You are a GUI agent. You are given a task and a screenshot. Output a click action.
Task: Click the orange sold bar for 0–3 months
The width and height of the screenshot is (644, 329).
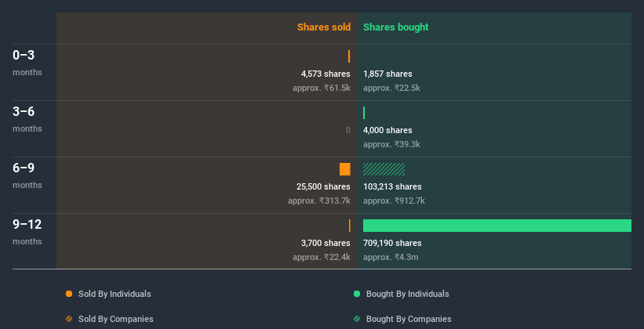pyautogui.click(x=349, y=56)
